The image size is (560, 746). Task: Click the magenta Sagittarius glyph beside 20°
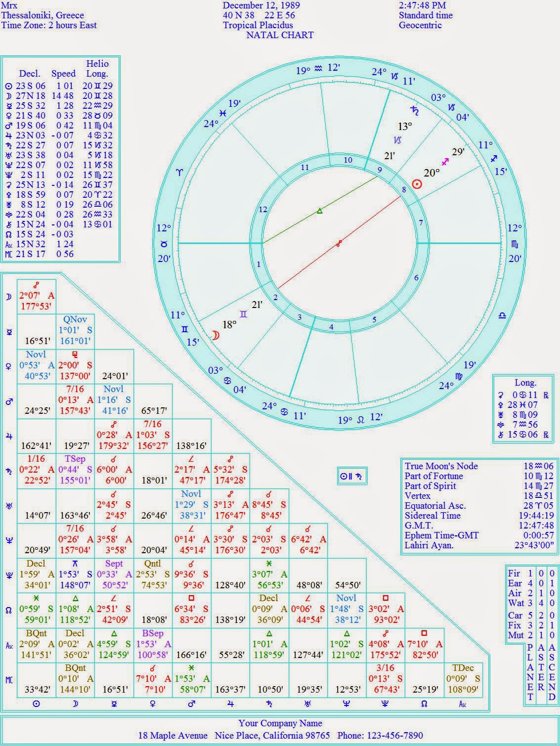pyautogui.click(x=445, y=162)
